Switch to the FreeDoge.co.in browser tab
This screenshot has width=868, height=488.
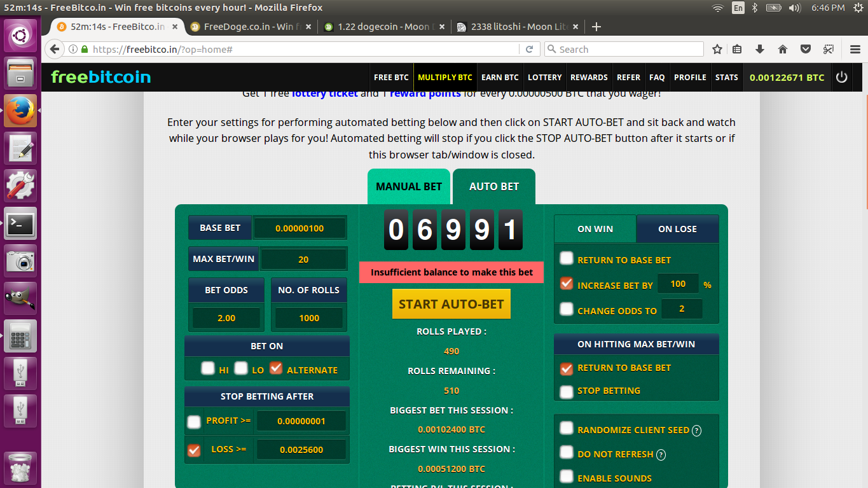(251, 27)
